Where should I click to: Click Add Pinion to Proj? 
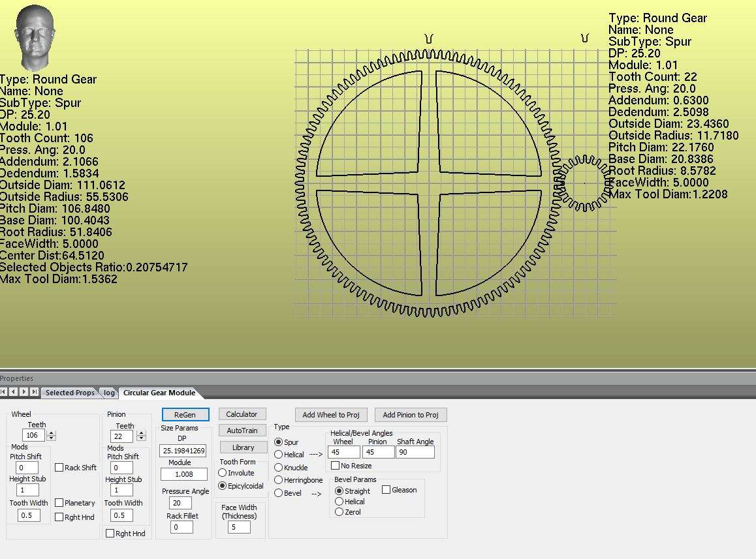411,415
